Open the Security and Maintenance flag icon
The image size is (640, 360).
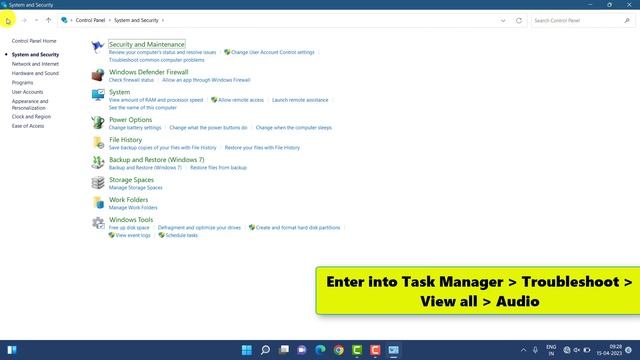98,47
